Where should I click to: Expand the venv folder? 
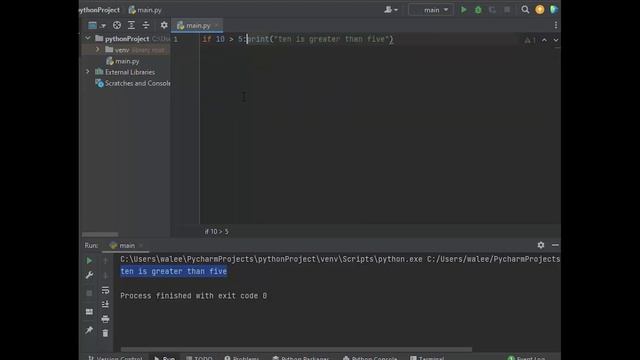[x=98, y=49]
